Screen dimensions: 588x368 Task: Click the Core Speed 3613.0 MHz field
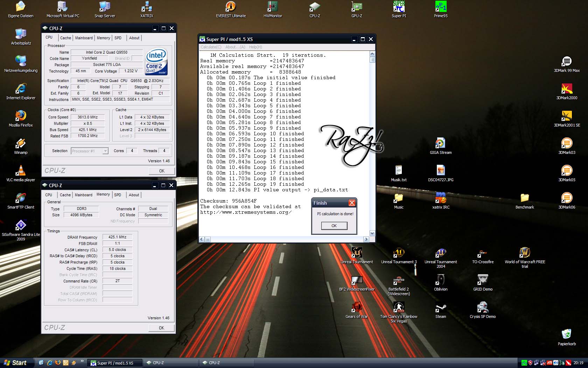point(87,117)
